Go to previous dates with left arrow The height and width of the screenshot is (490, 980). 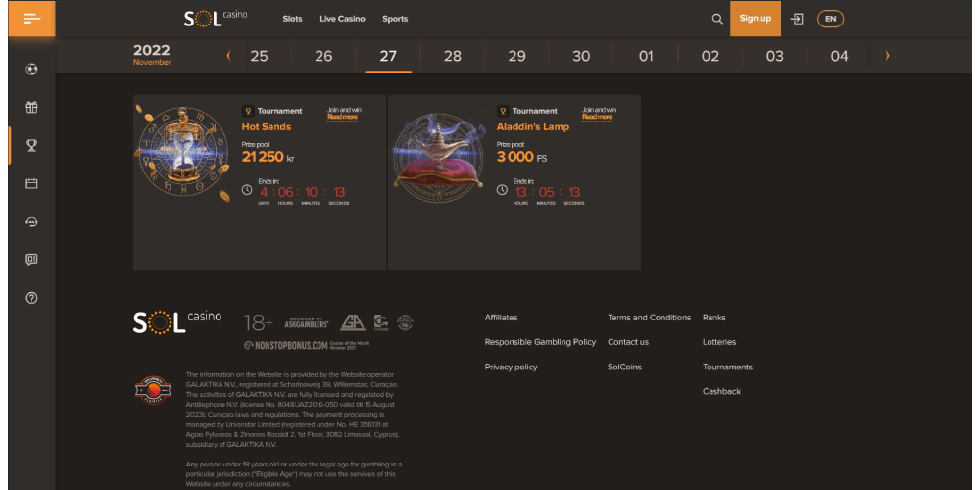click(x=228, y=56)
